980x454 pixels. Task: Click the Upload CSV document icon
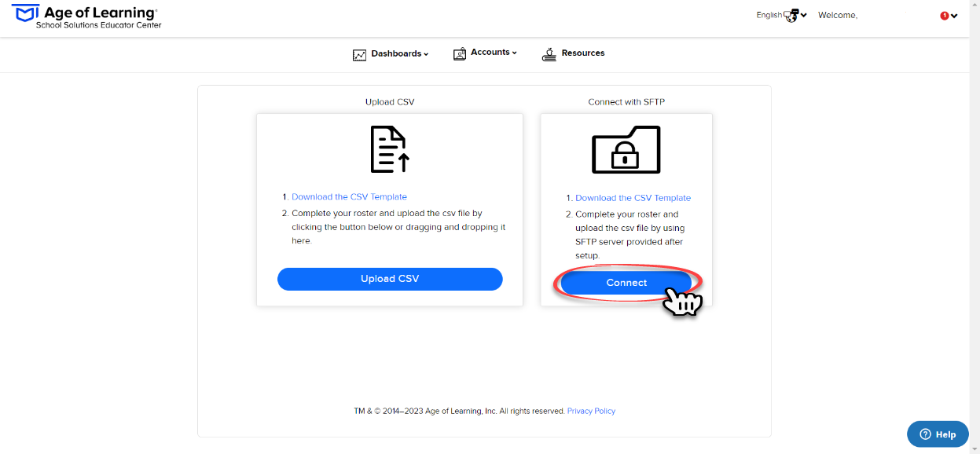pyautogui.click(x=390, y=149)
